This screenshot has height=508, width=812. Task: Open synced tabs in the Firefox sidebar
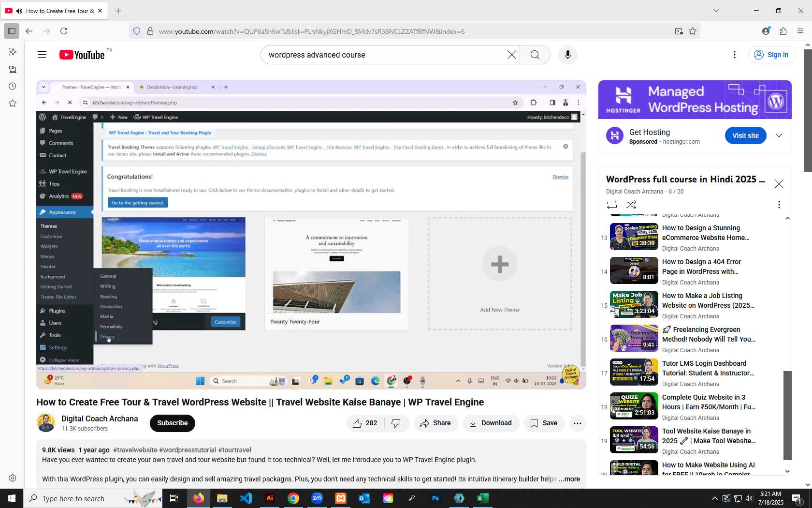13,69
